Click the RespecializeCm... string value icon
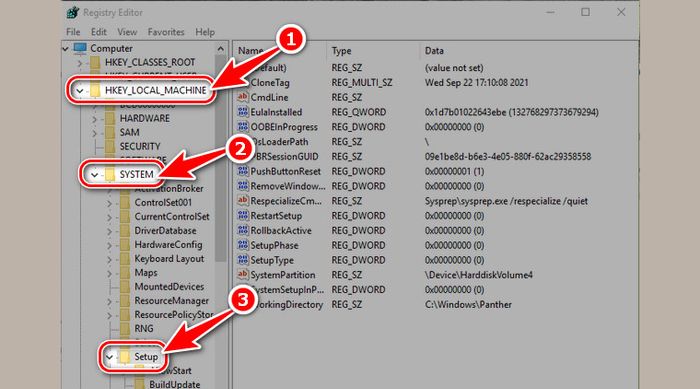The height and width of the screenshot is (389, 700). 242,201
